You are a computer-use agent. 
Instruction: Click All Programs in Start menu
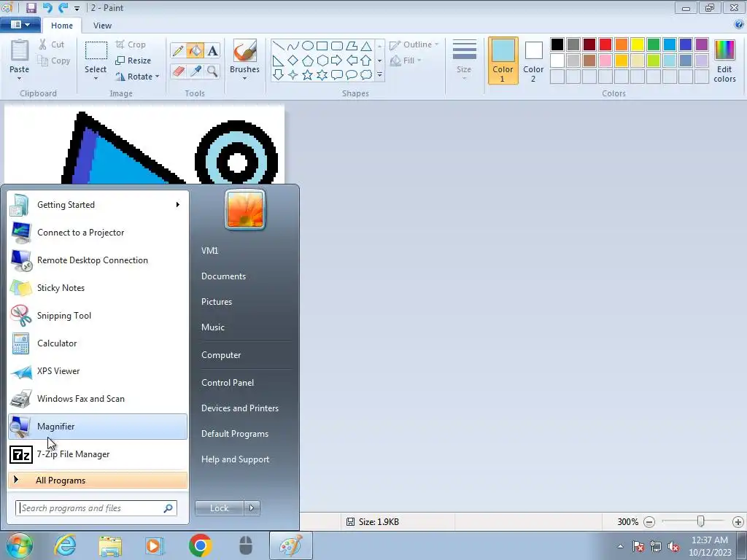coord(98,480)
